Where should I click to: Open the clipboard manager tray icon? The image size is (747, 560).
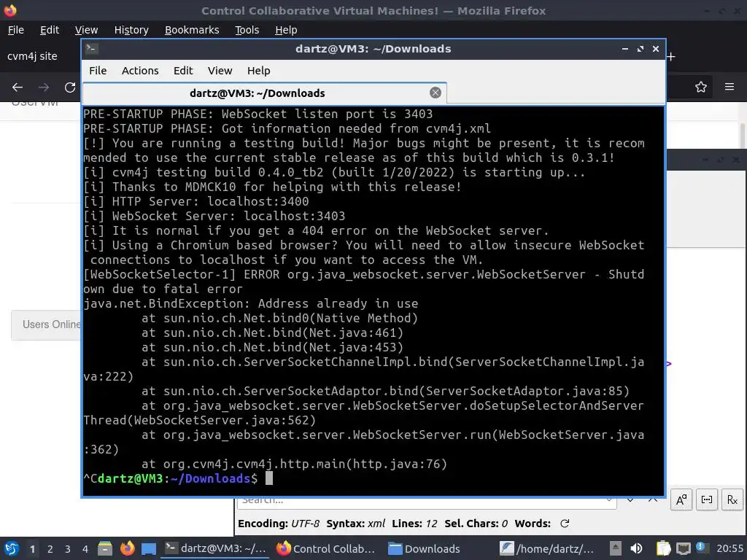click(663, 548)
